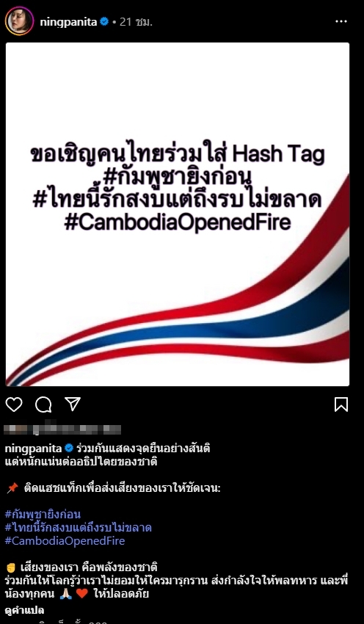Open ningpanita's profile picture story ring
The width and height of the screenshot is (364, 624).
coord(19,21)
